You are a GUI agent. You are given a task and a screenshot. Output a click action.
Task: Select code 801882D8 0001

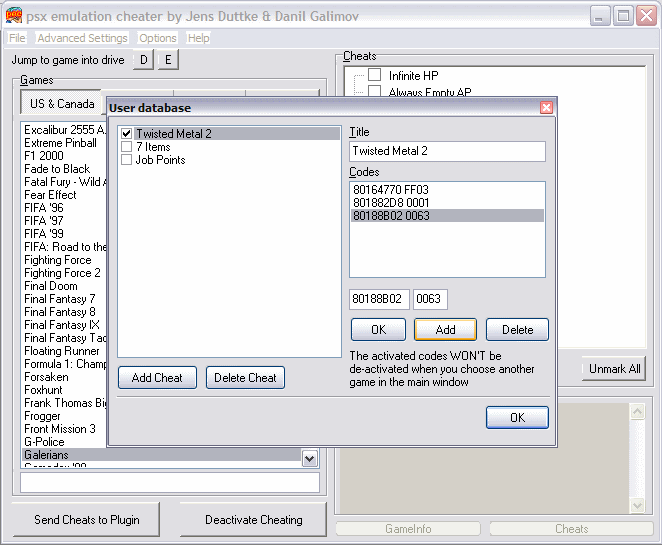click(447, 203)
